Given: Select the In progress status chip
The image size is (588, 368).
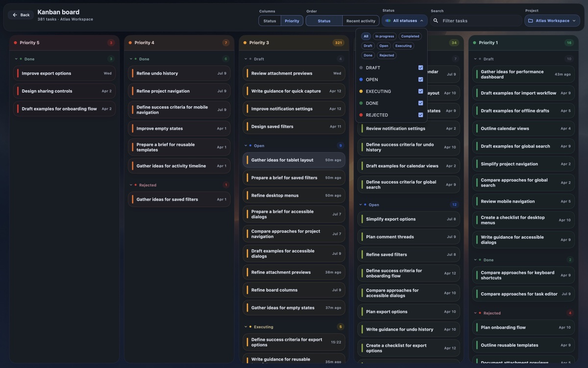Looking at the screenshot, I should click(x=385, y=36).
